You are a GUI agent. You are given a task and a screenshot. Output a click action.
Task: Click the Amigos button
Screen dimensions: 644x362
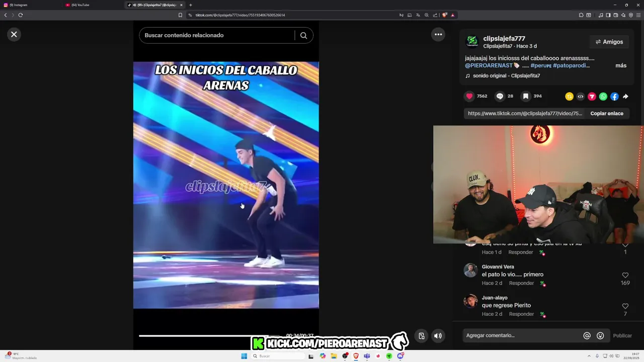[x=609, y=42]
